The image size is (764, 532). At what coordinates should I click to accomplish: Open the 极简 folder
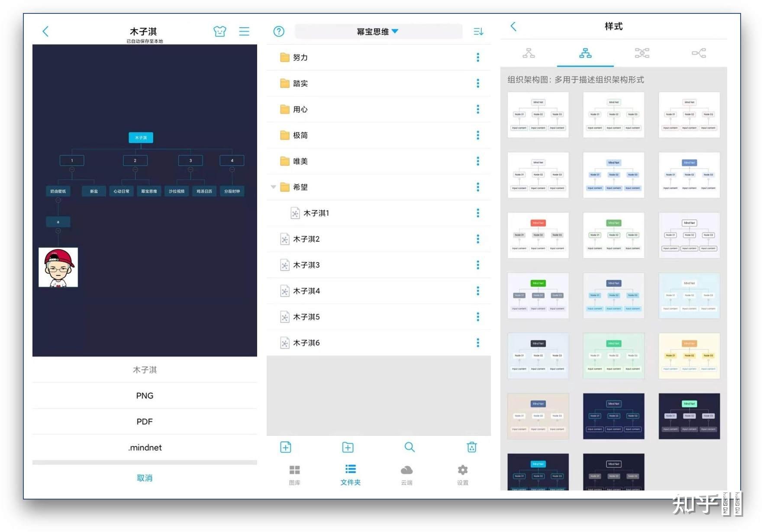pyautogui.click(x=379, y=135)
